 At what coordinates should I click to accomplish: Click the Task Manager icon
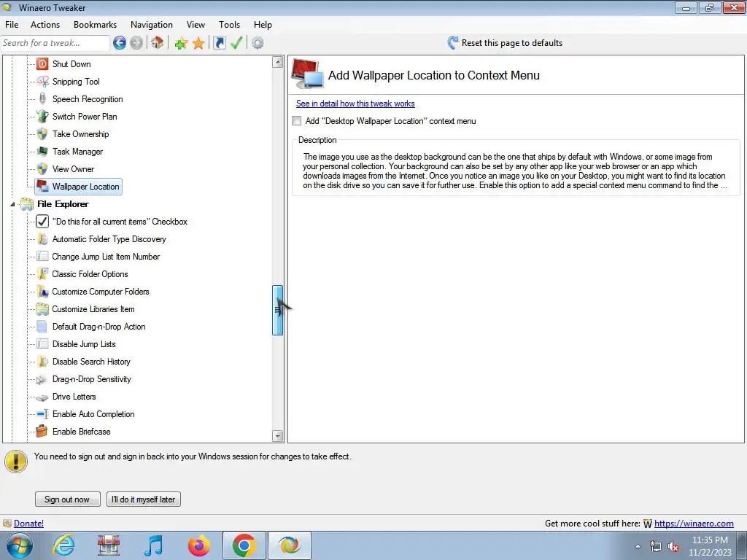(x=42, y=152)
